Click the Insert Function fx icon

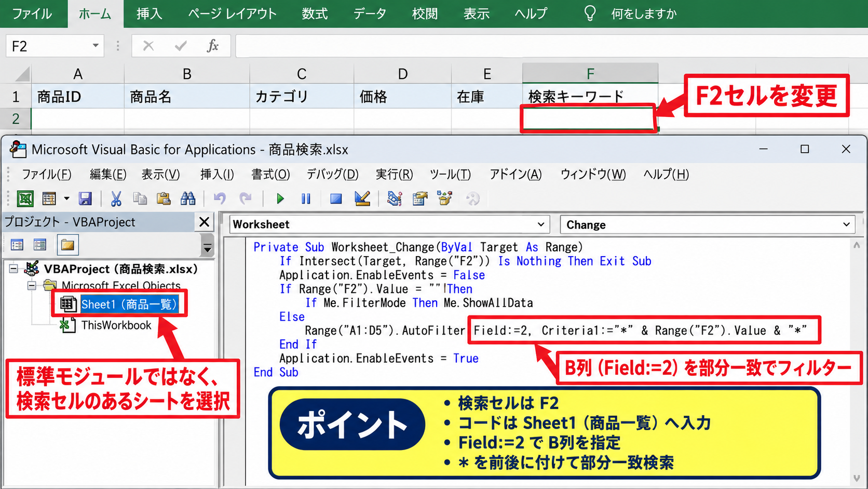(x=212, y=46)
